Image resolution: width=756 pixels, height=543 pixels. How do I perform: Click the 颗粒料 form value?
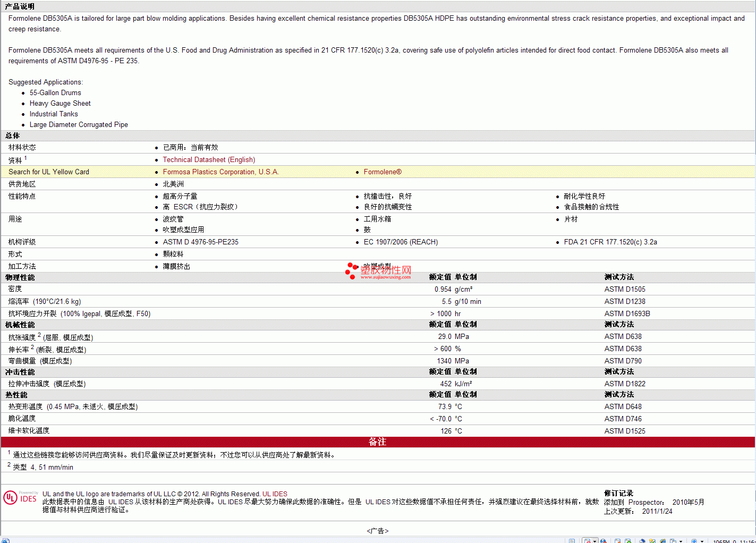(x=173, y=254)
